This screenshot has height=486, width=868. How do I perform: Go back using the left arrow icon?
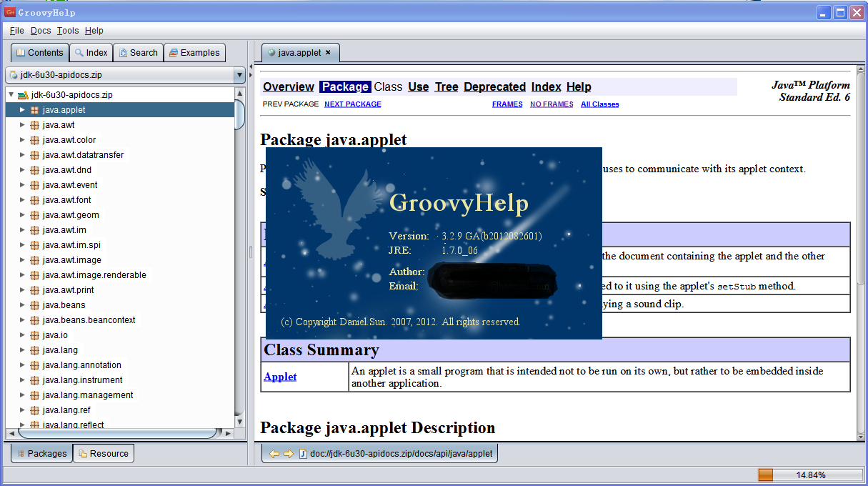(x=274, y=454)
